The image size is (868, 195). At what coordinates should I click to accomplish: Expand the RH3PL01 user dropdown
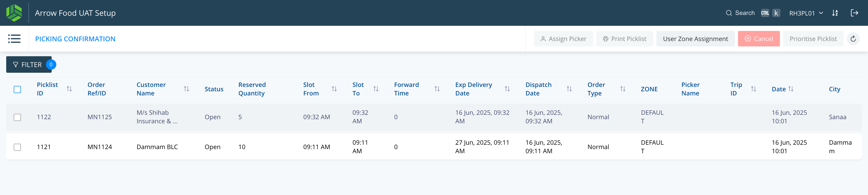point(806,13)
